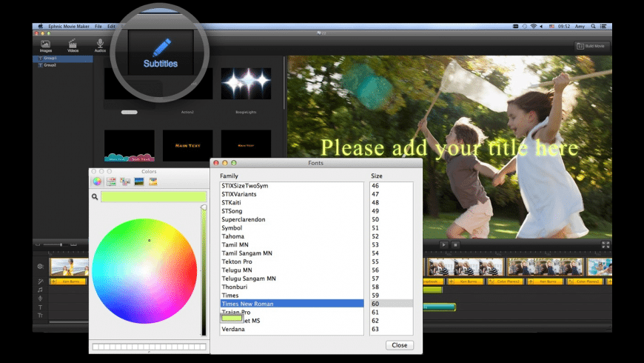Select the Verdana font family
The height and width of the screenshot is (363, 644).
pyautogui.click(x=292, y=329)
